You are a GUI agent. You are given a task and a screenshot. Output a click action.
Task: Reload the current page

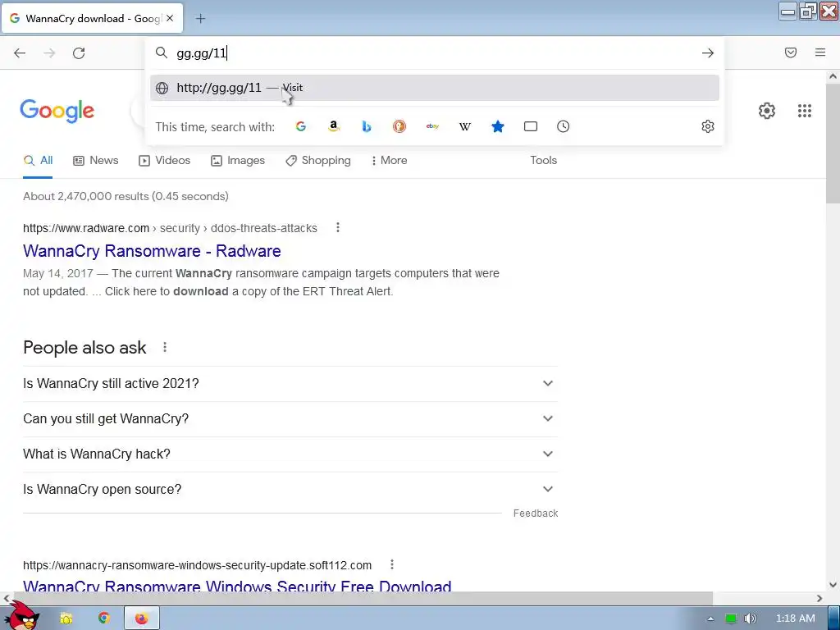coord(79,53)
